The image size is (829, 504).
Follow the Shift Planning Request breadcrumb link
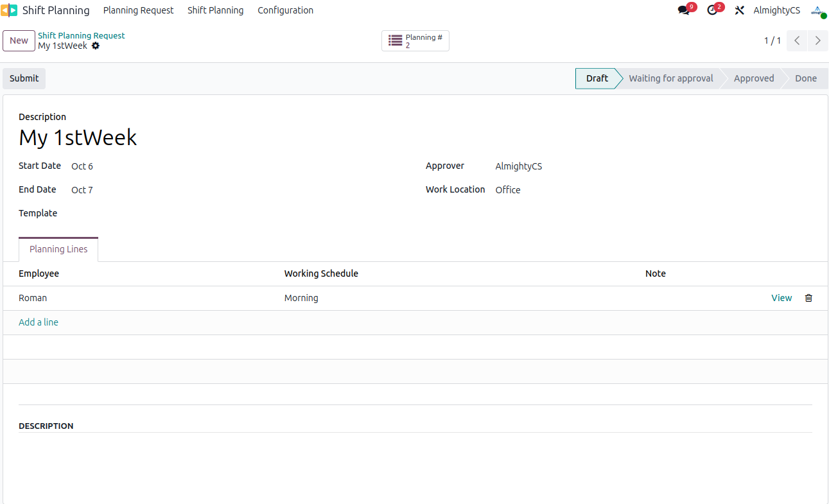point(81,35)
